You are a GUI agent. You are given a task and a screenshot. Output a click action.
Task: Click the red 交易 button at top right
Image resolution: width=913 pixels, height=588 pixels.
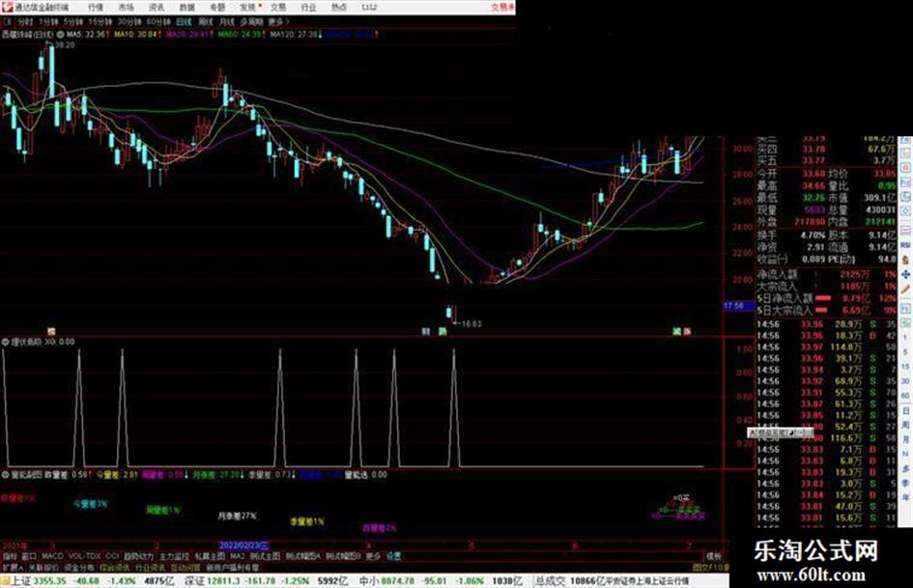(x=502, y=7)
